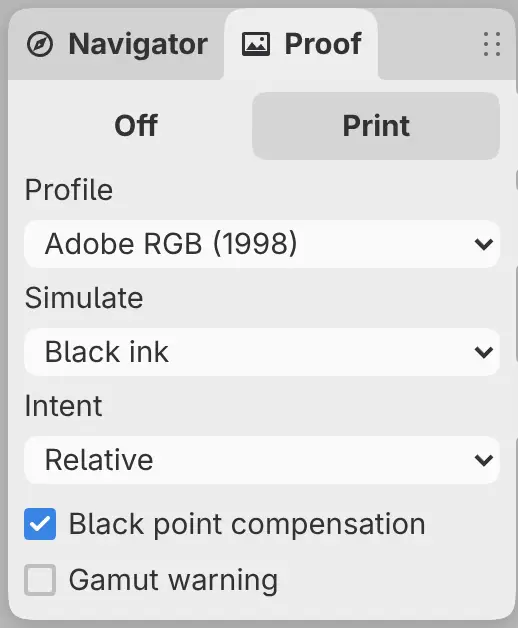Click the Black point compensation label text
518x628 pixels.
coord(247,524)
